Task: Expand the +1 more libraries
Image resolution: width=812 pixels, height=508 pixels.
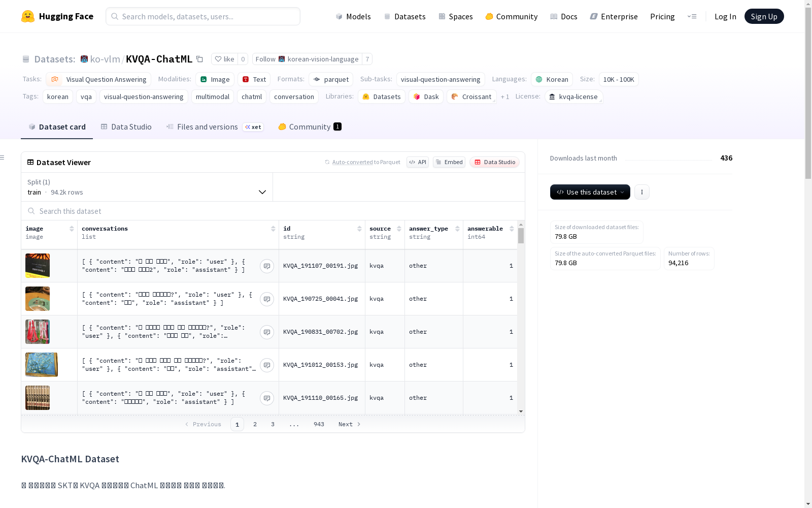Action: coord(505,97)
